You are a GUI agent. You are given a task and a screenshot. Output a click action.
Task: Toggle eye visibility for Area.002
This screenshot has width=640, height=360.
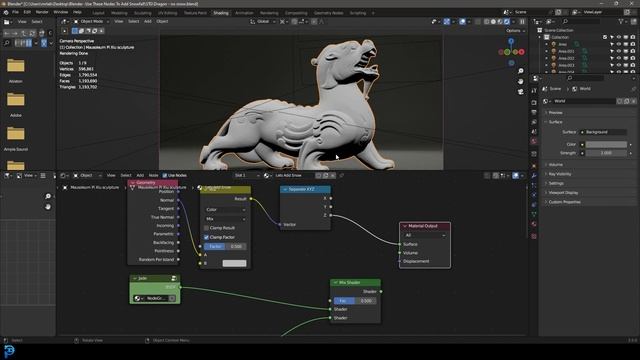(619, 58)
